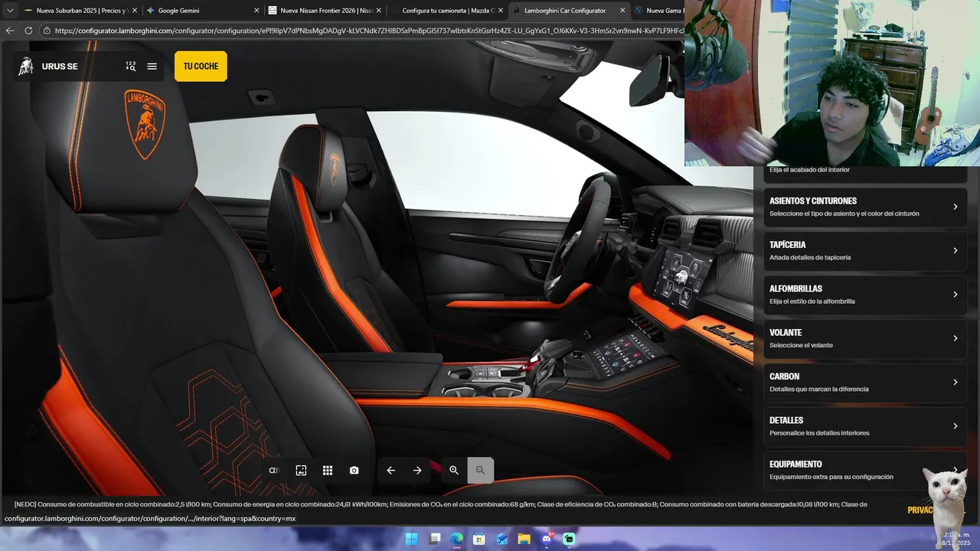Select the Lamborghini Car Configurator tab
The width and height of the screenshot is (980, 551).
point(569,11)
